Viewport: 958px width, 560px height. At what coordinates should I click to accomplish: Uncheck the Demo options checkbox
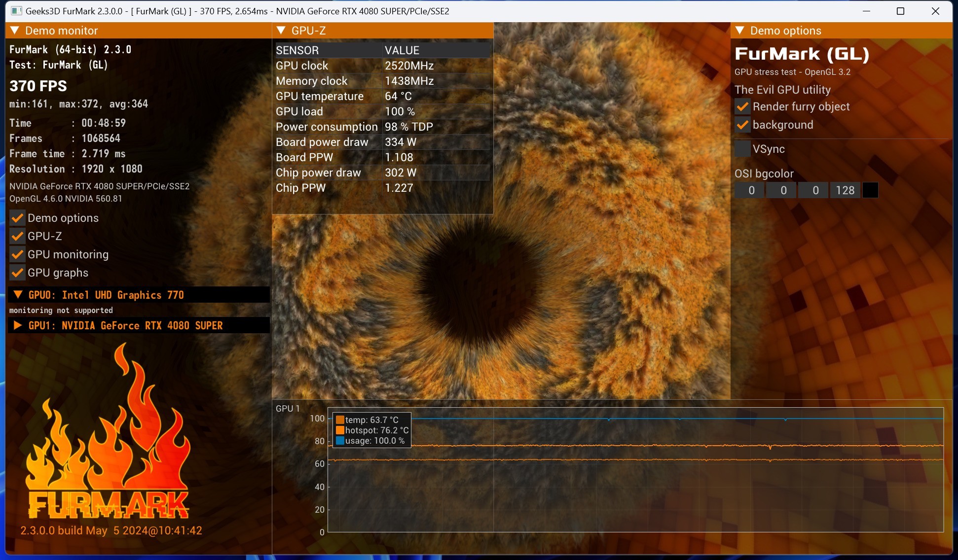pyautogui.click(x=17, y=218)
